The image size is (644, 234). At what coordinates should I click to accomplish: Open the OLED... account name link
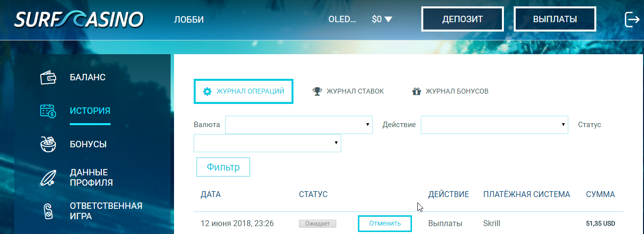pos(342,20)
